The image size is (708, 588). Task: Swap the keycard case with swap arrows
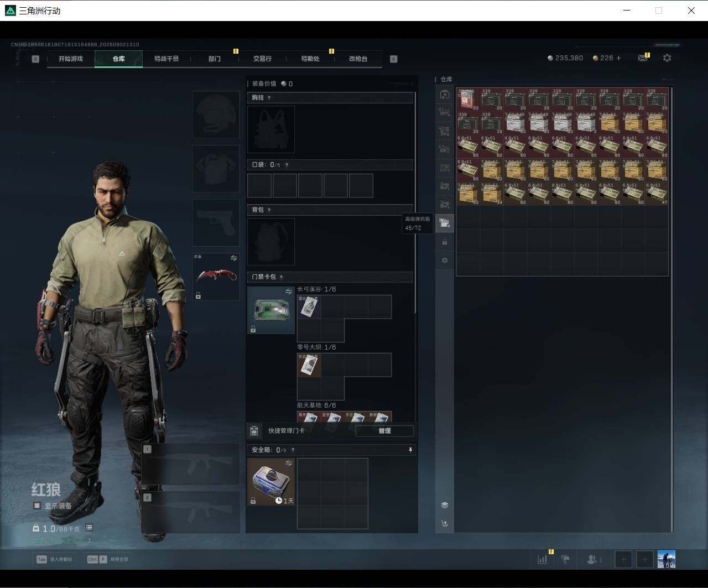(288, 292)
